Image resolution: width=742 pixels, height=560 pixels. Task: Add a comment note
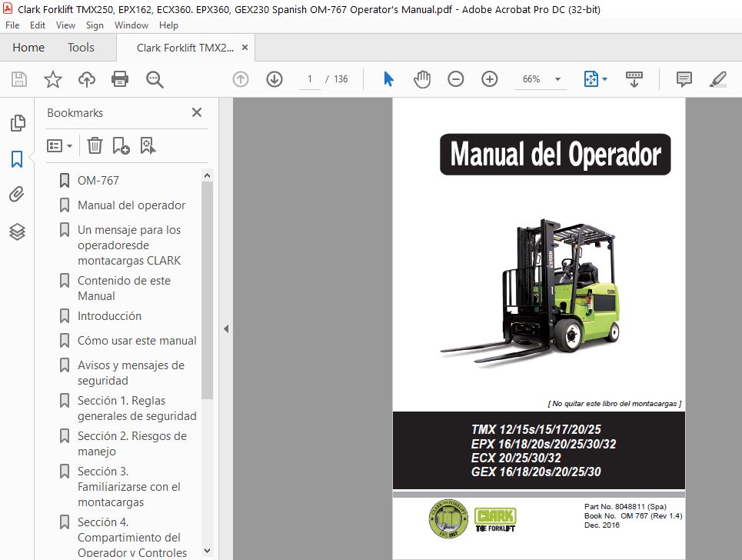point(684,79)
